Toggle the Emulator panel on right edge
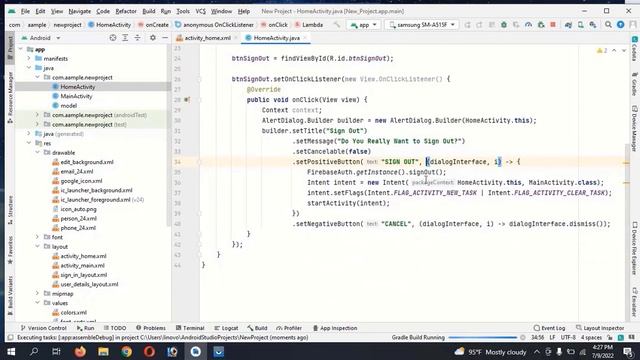640x360 pixels. (x=635, y=302)
